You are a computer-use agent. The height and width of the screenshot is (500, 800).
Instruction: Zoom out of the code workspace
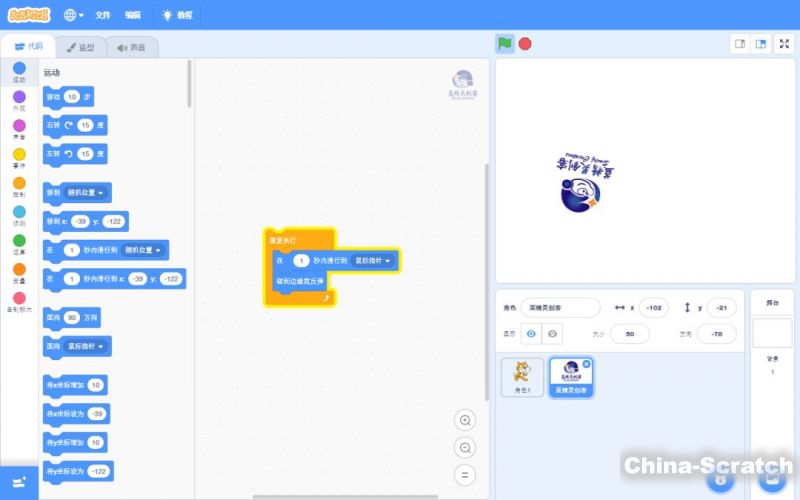click(x=464, y=448)
